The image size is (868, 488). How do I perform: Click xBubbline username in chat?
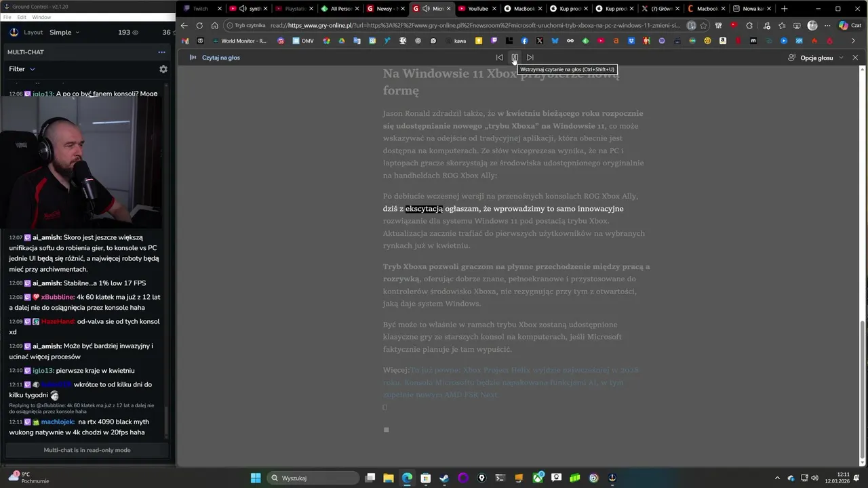click(x=58, y=297)
